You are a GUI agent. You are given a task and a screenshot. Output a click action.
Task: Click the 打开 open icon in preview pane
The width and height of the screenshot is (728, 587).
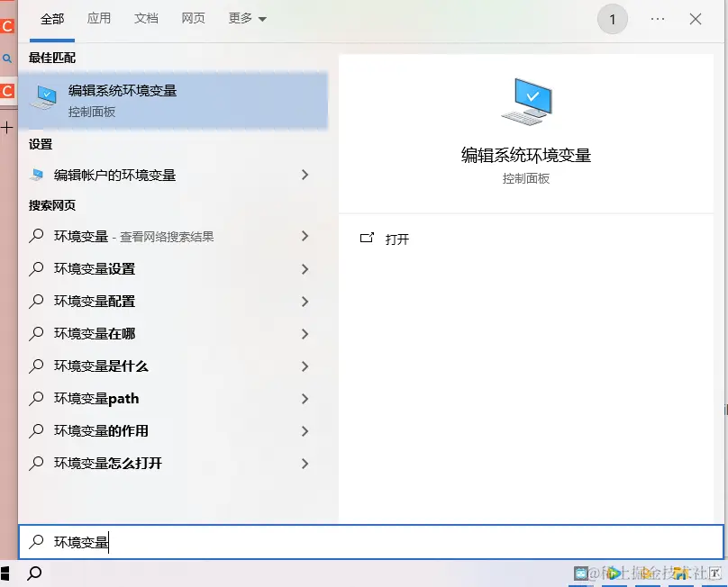(x=367, y=238)
